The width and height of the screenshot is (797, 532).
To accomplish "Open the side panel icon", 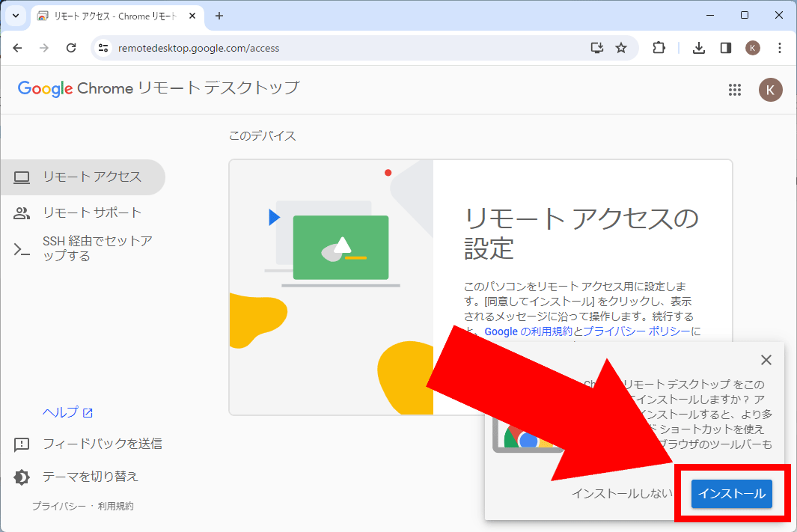I will click(x=725, y=47).
